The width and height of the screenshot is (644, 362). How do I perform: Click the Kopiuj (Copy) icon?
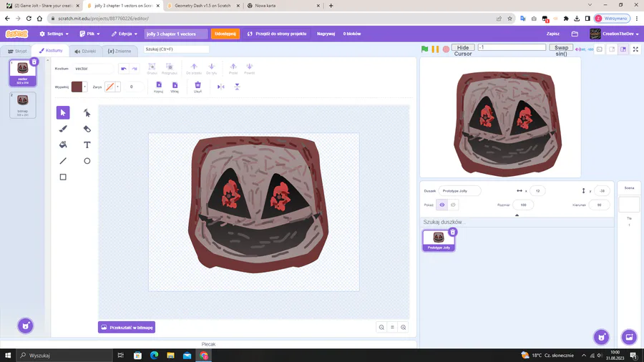pos(159,85)
